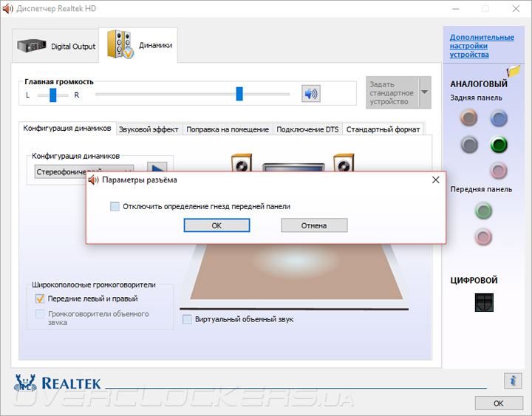
Task: Open Дополнительные настройки устройства link
Action: tap(482, 46)
